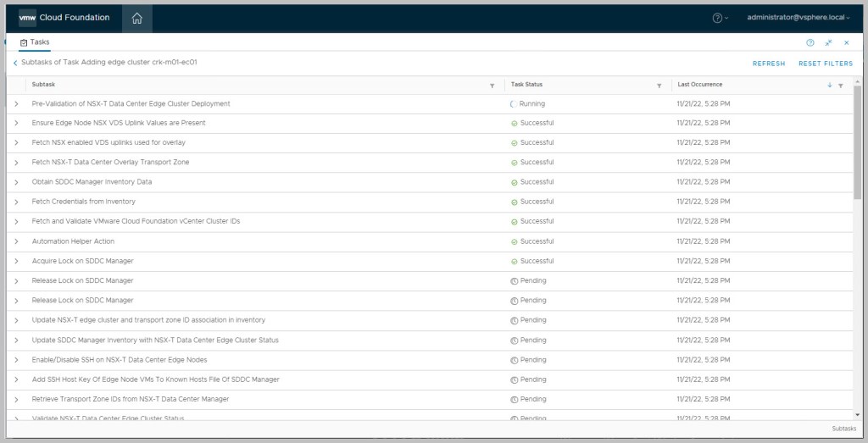Click Pending clock icon for Update SDDC Manager Inventory
Image resolution: width=868 pixels, height=443 pixels.
[514, 341]
